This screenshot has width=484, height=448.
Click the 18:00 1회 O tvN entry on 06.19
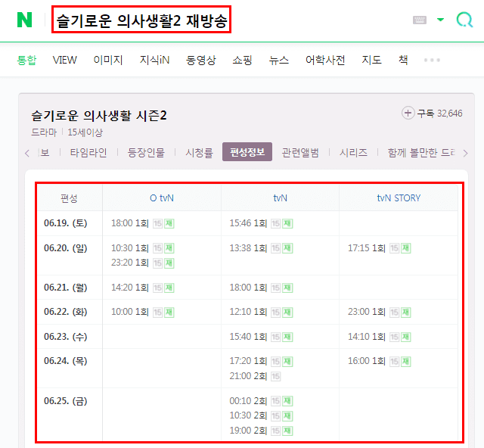pos(130,223)
